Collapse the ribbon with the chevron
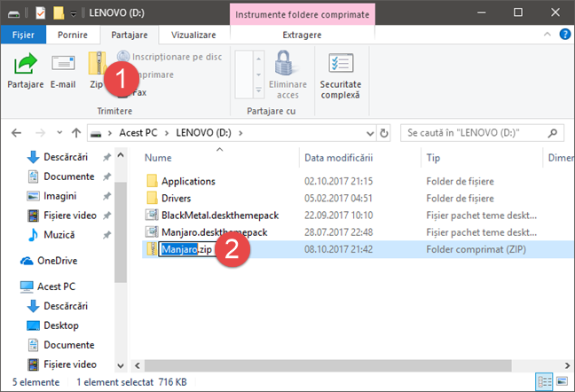The height and width of the screenshot is (392, 575). click(x=547, y=35)
